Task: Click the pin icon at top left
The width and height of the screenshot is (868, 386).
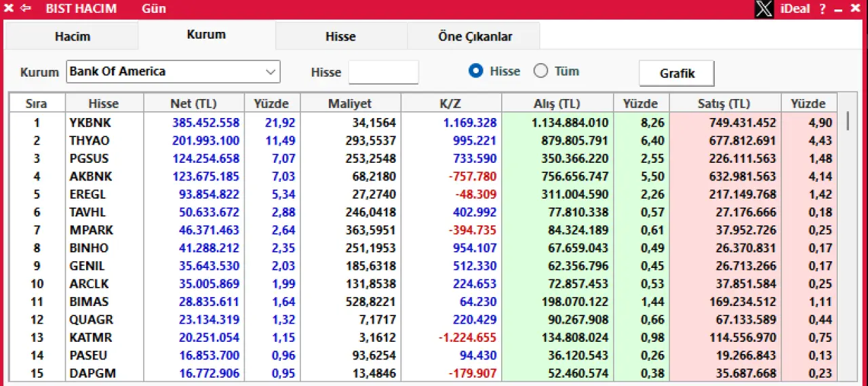Action: pyautogui.click(x=9, y=9)
